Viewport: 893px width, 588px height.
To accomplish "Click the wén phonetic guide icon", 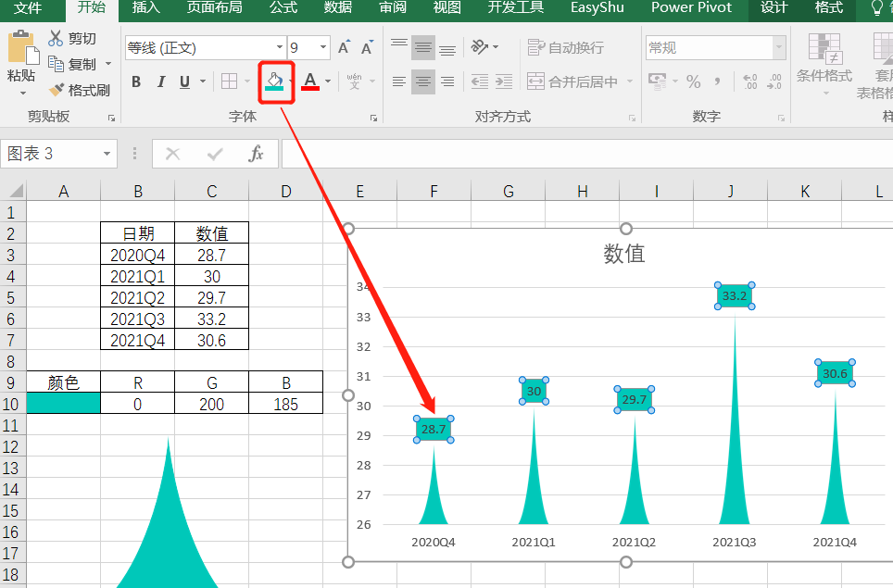I will [354, 81].
